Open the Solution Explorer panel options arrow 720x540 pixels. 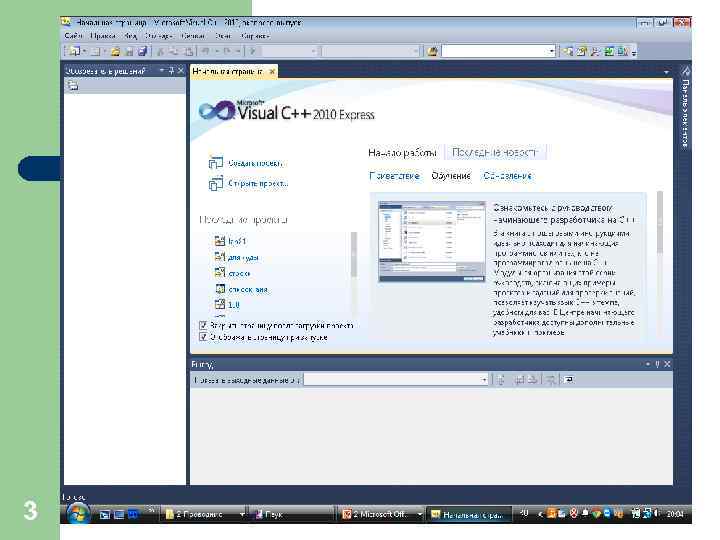[x=162, y=71]
